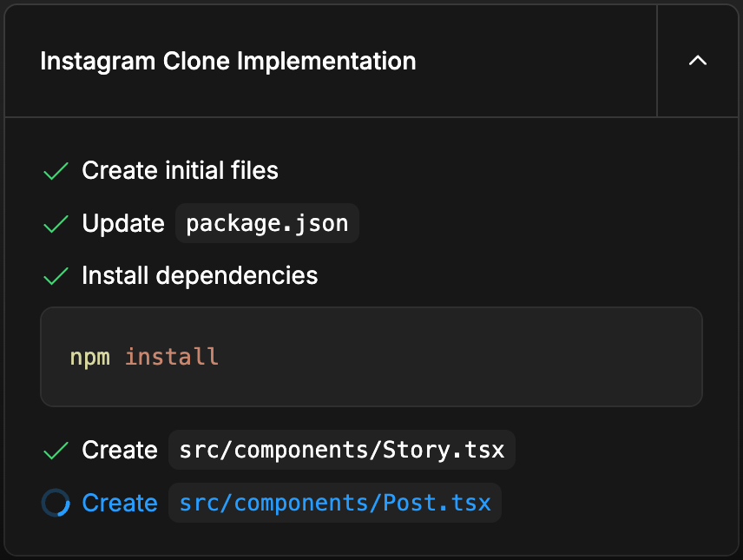Click the Instagram Clone Implementation title
This screenshot has width=743, height=560.
(228, 61)
